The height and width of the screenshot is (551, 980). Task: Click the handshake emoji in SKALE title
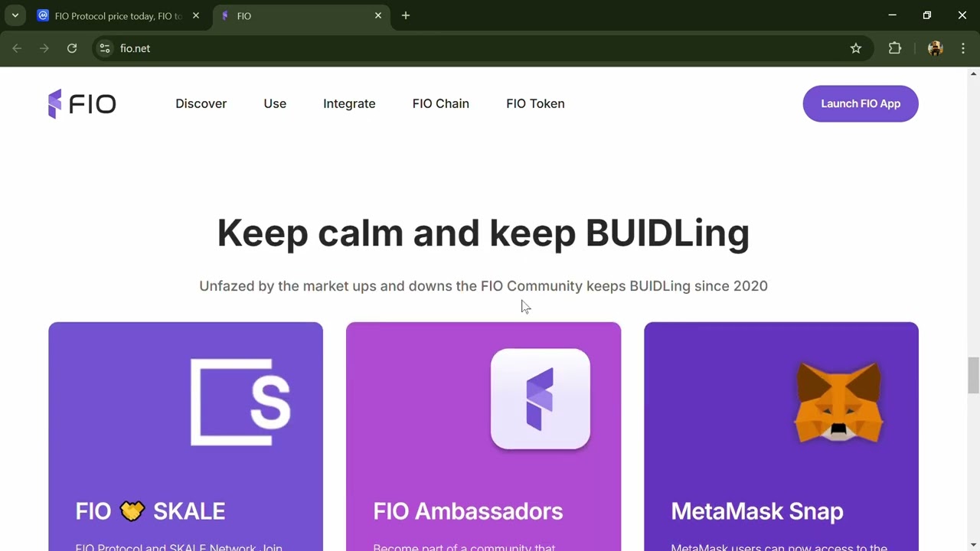point(132,511)
